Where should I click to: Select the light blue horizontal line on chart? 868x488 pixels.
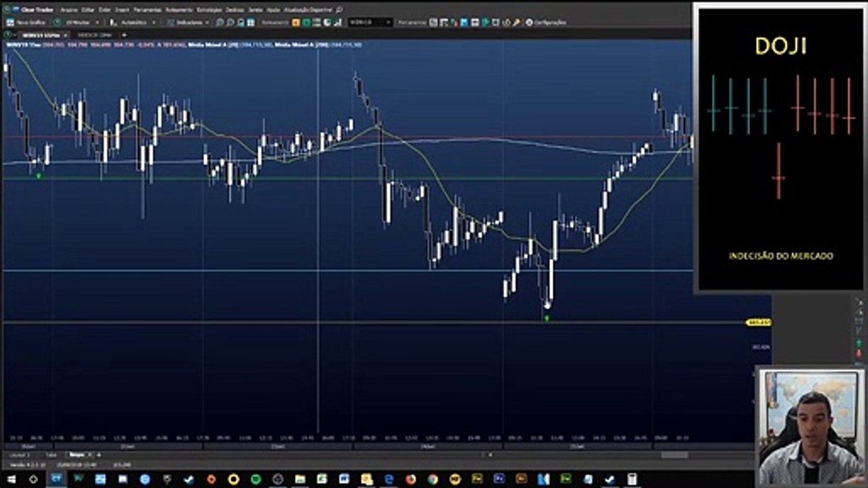pos(347,270)
